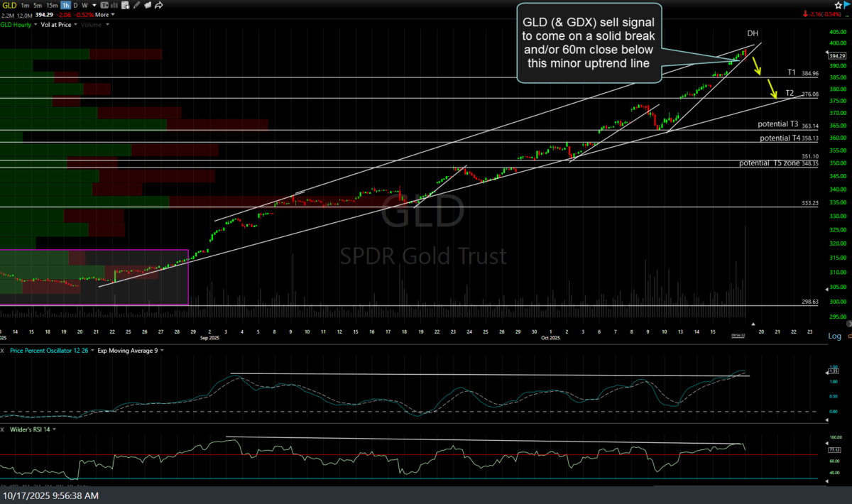
Task: Toggle the Log scale setting
Action: pyautogui.click(x=834, y=336)
